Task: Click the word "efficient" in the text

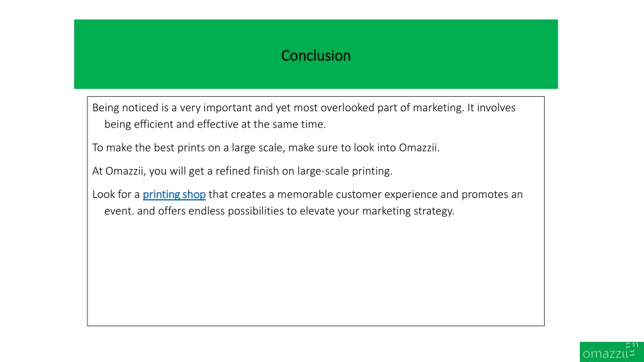Action: [x=153, y=124]
